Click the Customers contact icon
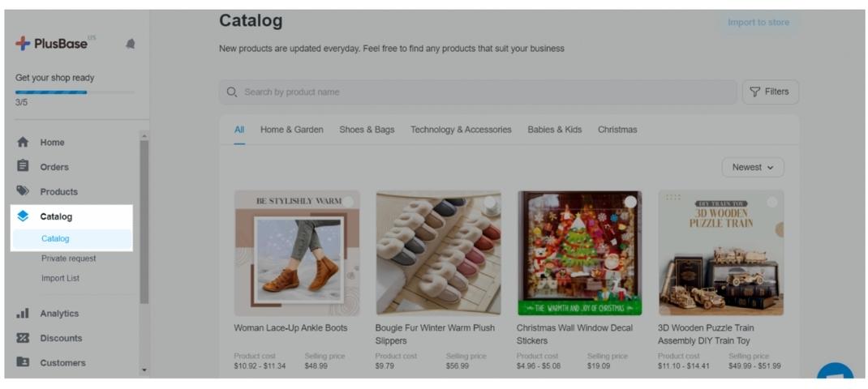868x389 pixels. coord(23,362)
